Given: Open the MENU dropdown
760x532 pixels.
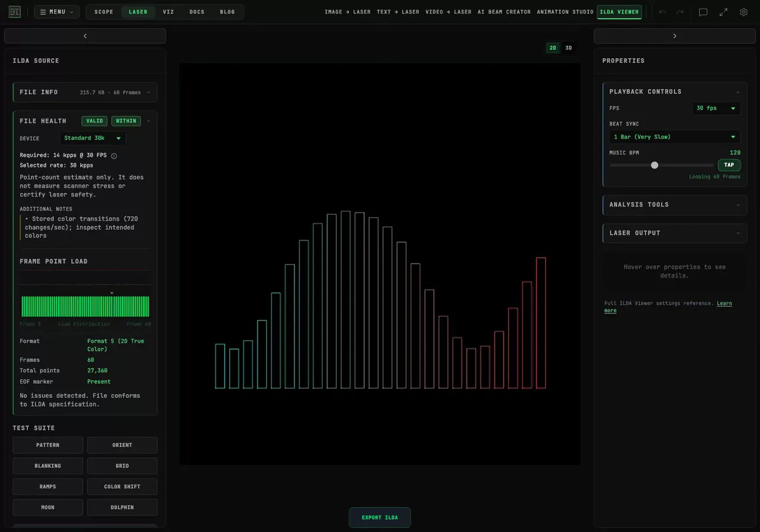Looking at the screenshot, I should point(56,12).
